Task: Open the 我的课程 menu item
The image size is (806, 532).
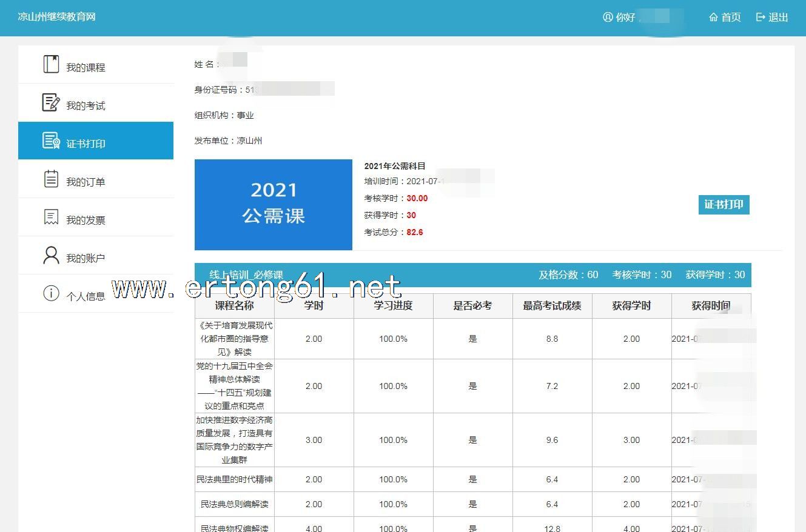Action: click(86, 68)
